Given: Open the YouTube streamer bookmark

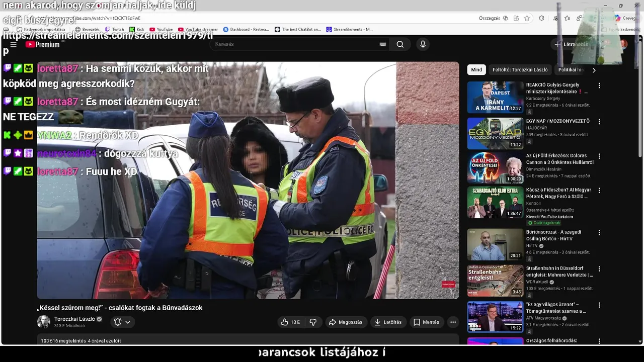Looking at the screenshot, I should tap(198, 30).
